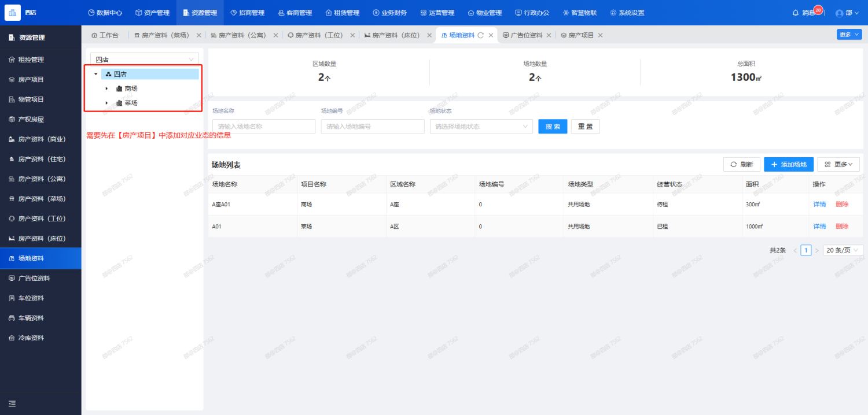Click 删除 for the A座A01 row
This screenshot has height=415, width=868.
[x=842, y=205]
